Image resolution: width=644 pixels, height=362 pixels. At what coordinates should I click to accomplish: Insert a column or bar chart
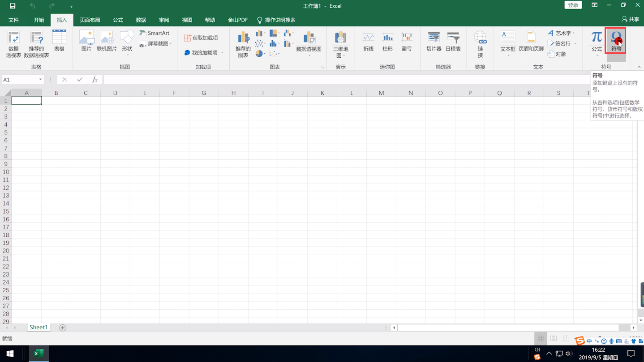pos(260,34)
